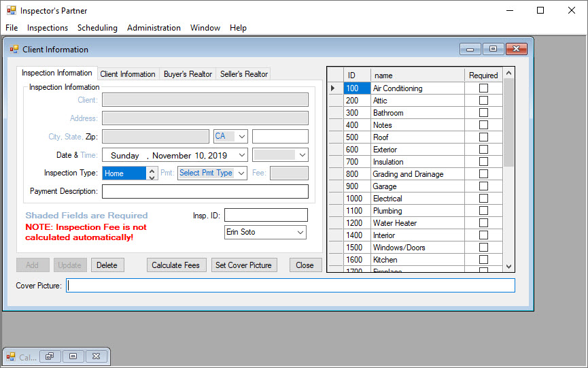Click the Inspector's Partner app icon
Viewport: 588px width, 368px height.
coord(11,11)
